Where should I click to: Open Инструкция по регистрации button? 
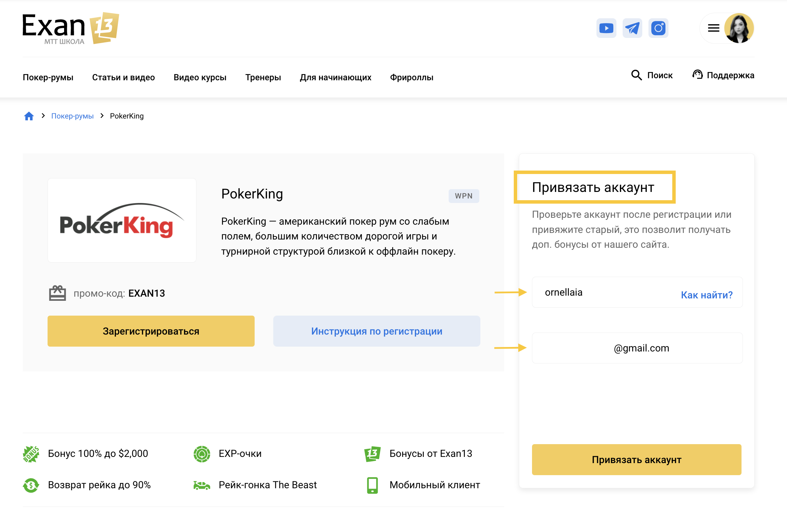coord(377,331)
